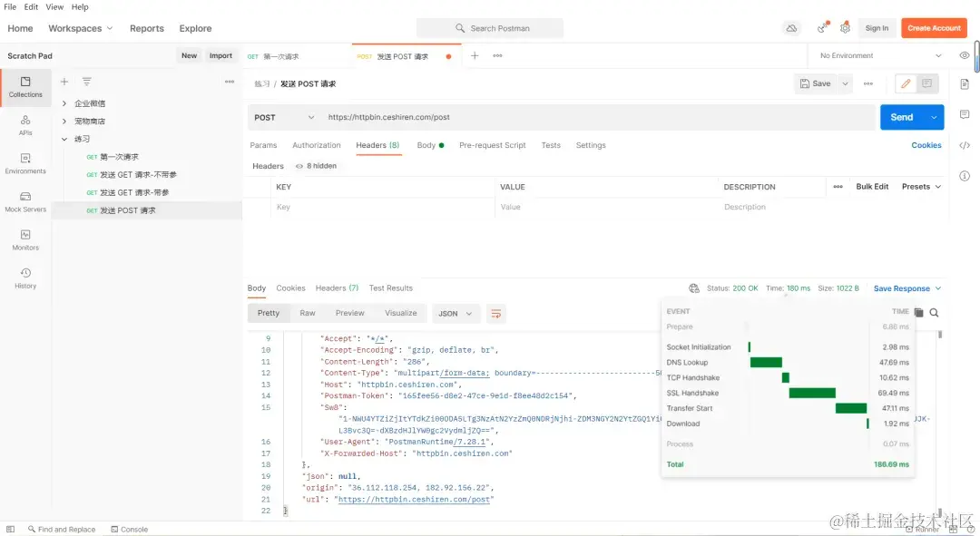The image size is (980, 536).
Task: Open the Mock Servers sidebar panel
Action: (x=25, y=201)
